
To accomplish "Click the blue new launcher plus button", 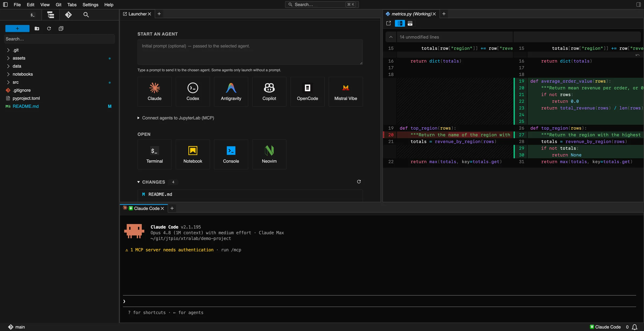I will [17, 28].
